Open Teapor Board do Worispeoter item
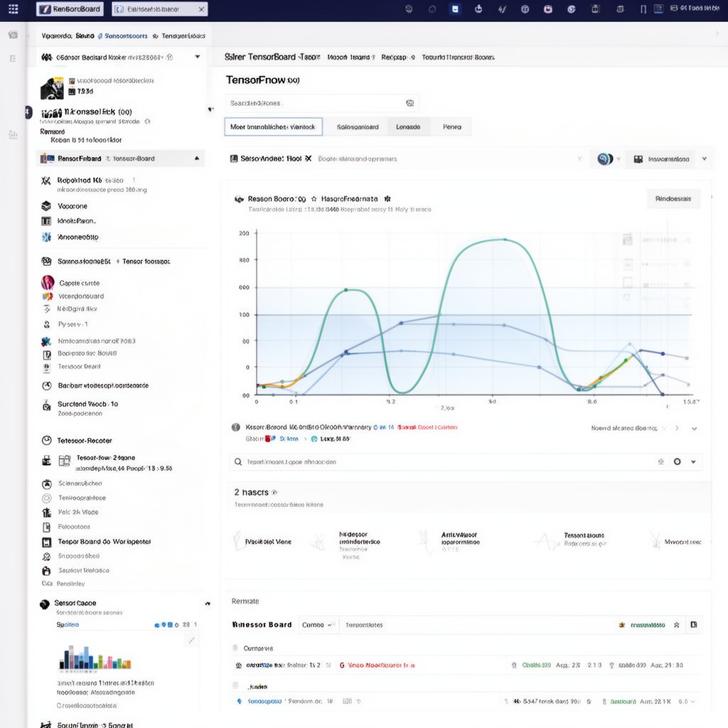Screen dimensions: 728x728 tap(105, 542)
